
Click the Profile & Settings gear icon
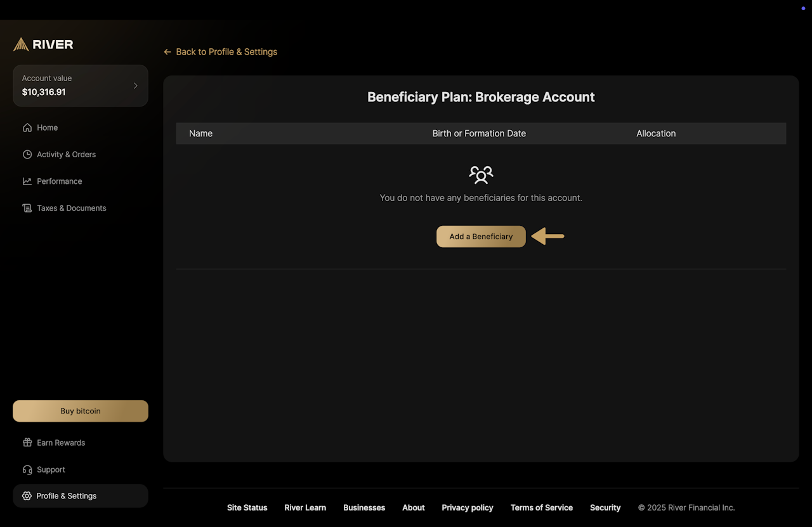tap(27, 496)
